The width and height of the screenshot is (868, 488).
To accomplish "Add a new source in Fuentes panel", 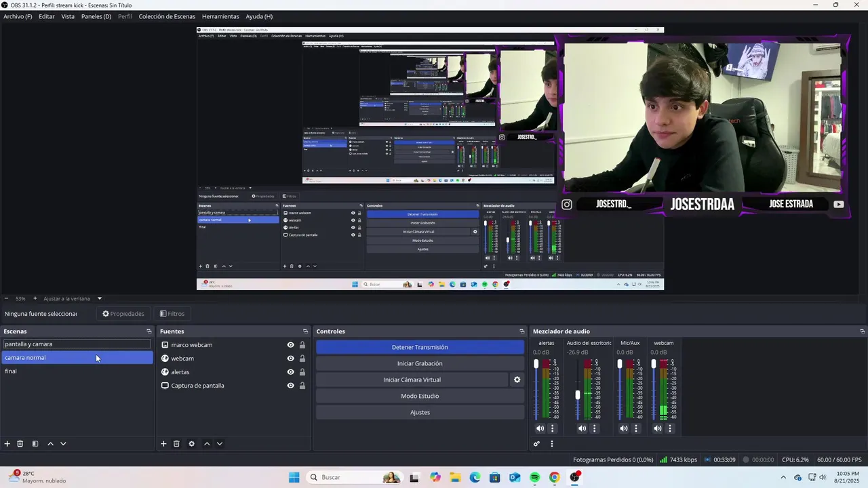I will click(x=163, y=444).
